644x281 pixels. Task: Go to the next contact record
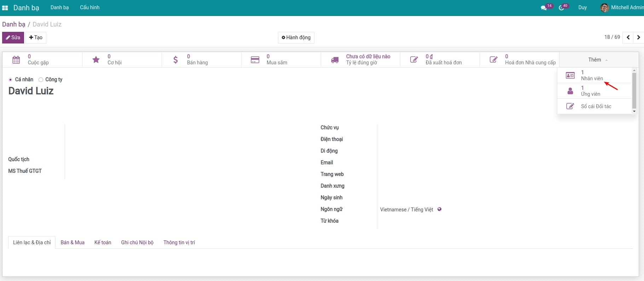(x=638, y=37)
